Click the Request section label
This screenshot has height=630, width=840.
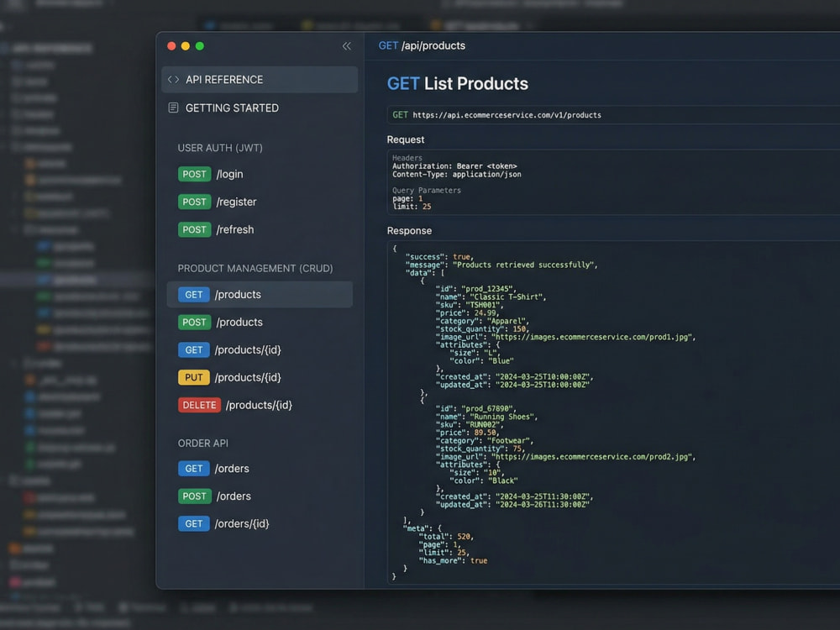[x=406, y=139]
